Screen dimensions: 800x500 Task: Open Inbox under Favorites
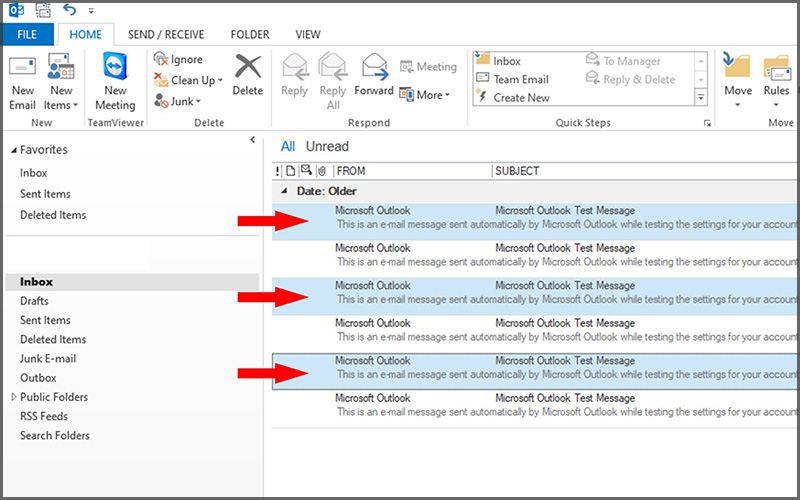click(34, 173)
